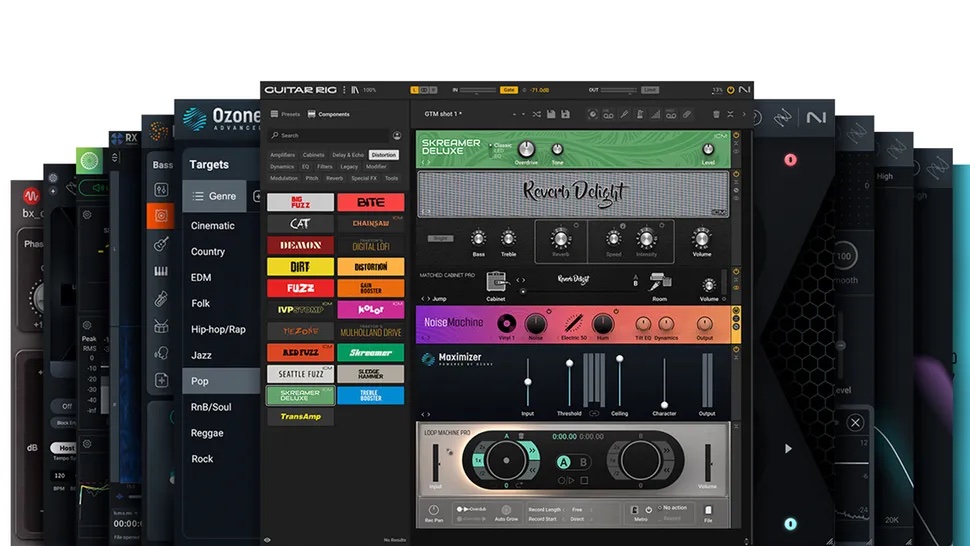The height and width of the screenshot is (546, 970).
Task: Open the Components tab
Action: (x=328, y=114)
